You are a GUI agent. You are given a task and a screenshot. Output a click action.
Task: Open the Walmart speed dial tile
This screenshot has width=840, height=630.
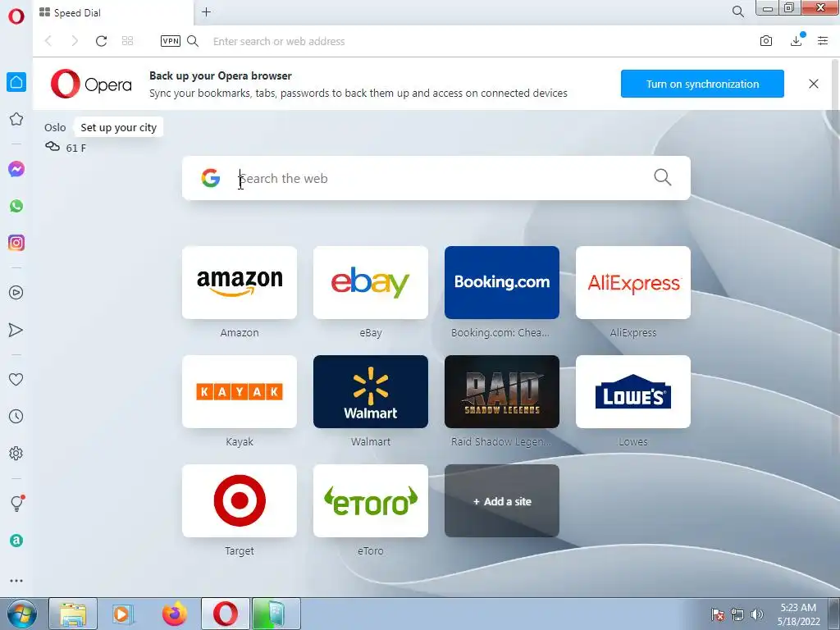coord(371,391)
